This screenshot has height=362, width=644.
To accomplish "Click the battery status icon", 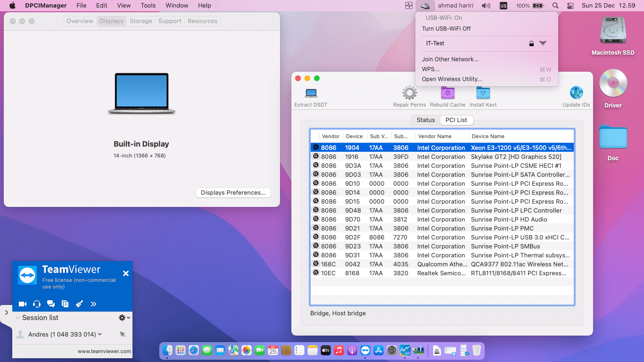I will [x=538, y=6].
